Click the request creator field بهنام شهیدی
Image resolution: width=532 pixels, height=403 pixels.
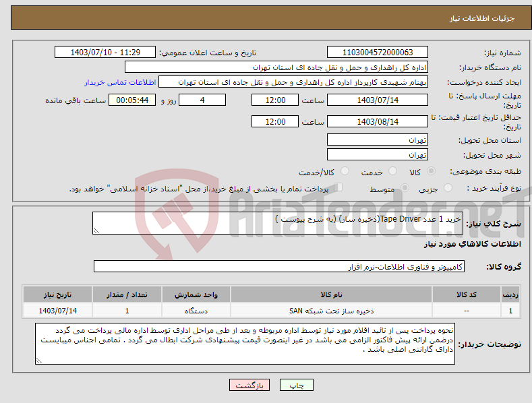tap(293, 82)
